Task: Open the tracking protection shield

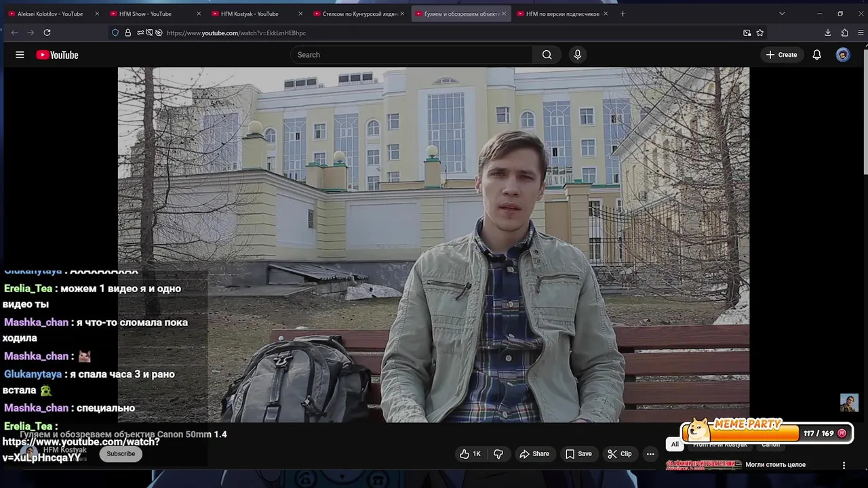Action: click(115, 33)
